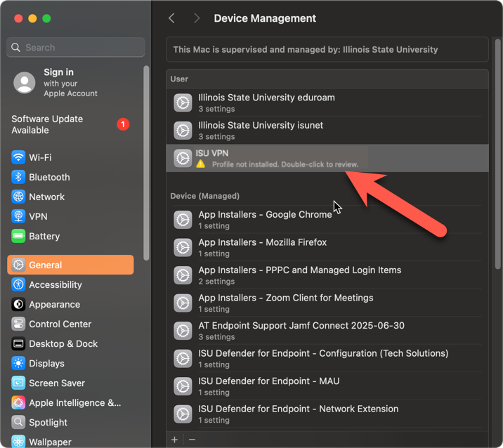
Task: Open Network settings globe icon
Action: (18, 197)
